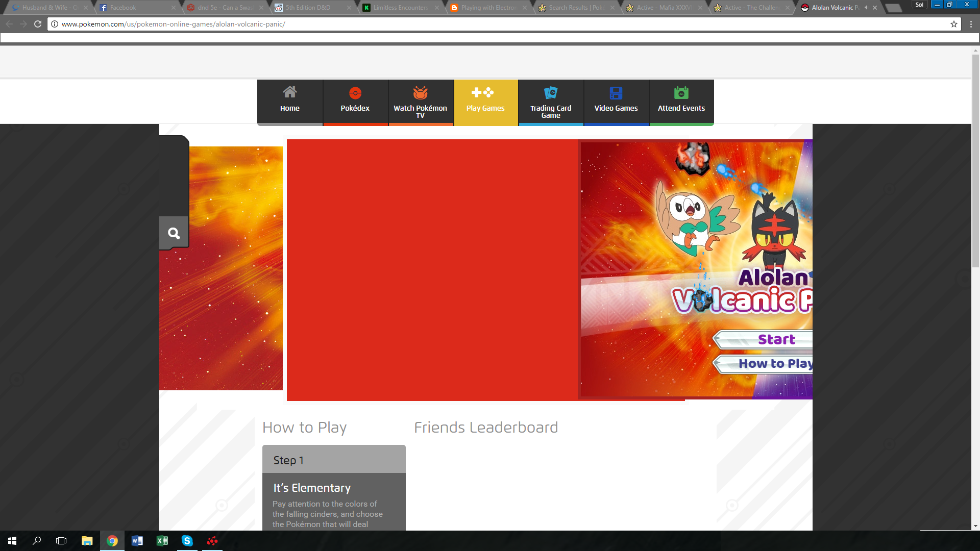Reload the page with refresh icon
980x551 pixels.
38,24
